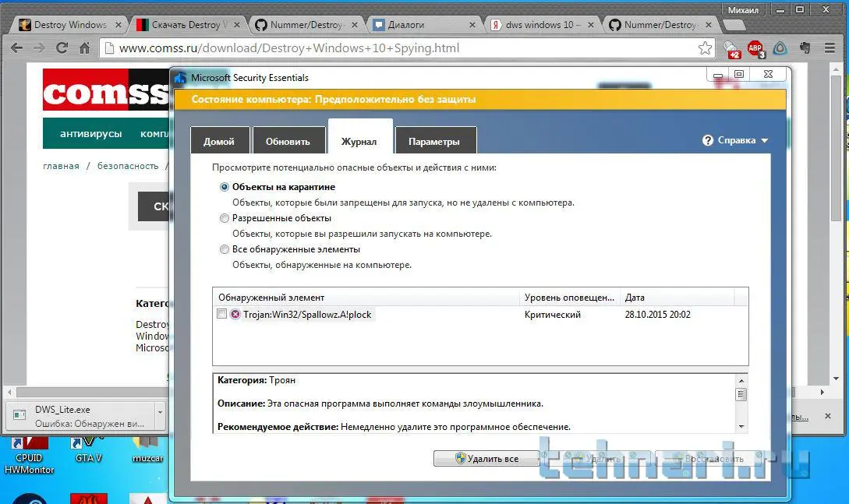Image resolution: width=849 pixels, height=504 pixels.
Task: Click the Chrome address bar
Action: pyautogui.click(x=406, y=48)
